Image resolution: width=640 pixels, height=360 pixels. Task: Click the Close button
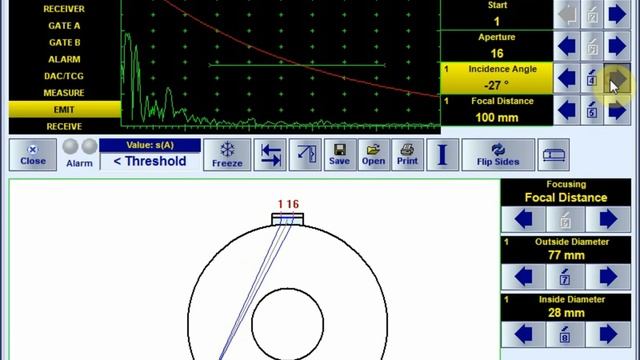pos(33,155)
